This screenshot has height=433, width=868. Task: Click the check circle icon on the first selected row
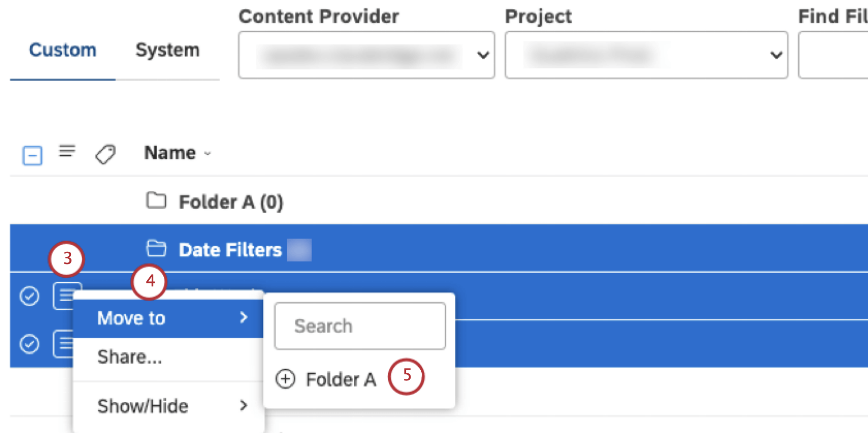pos(29,296)
